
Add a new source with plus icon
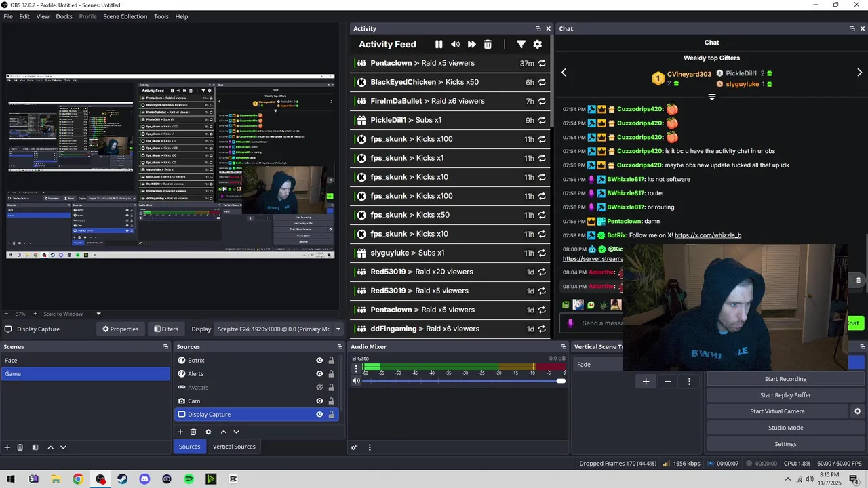coord(180,432)
